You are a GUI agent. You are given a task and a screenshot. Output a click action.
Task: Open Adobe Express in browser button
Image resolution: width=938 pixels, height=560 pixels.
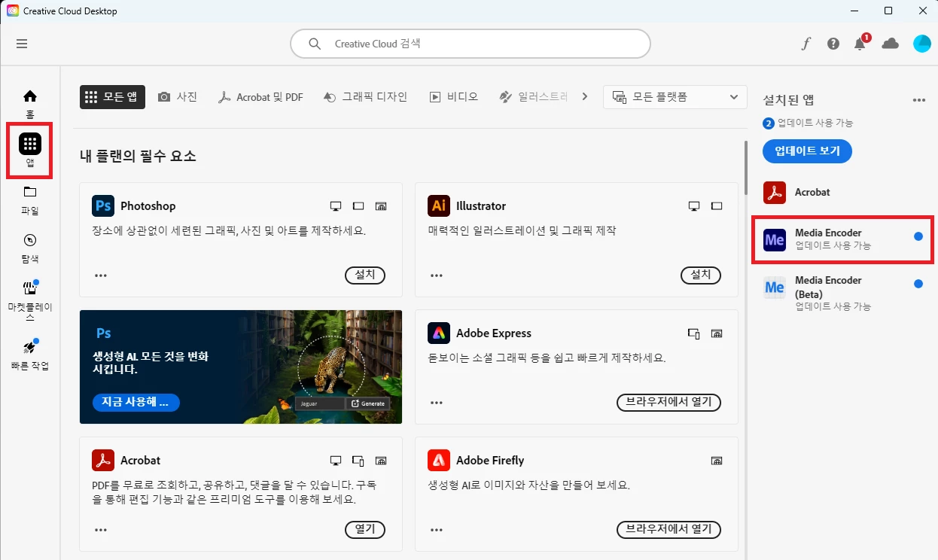pos(668,402)
